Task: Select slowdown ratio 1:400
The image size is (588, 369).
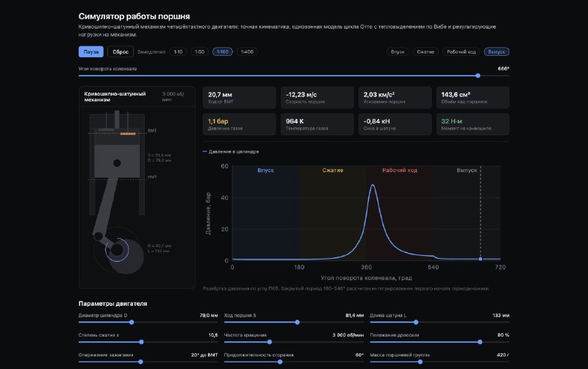Action: (x=247, y=51)
